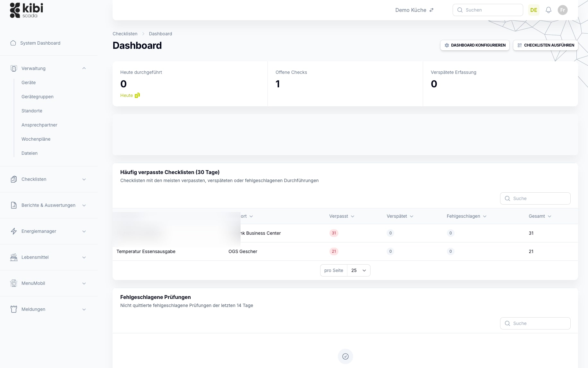Switch language using the DE badge
588x368 pixels.
pos(534,10)
